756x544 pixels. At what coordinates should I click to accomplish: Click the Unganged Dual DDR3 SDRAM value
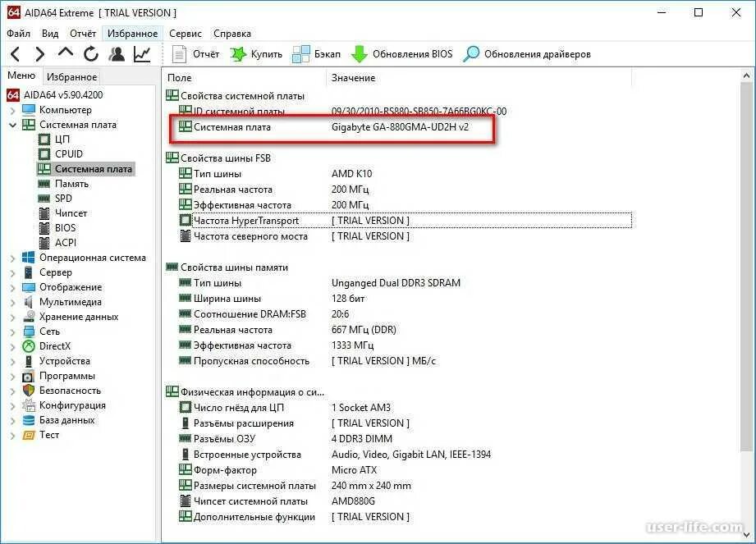click(x=396, y=283)
